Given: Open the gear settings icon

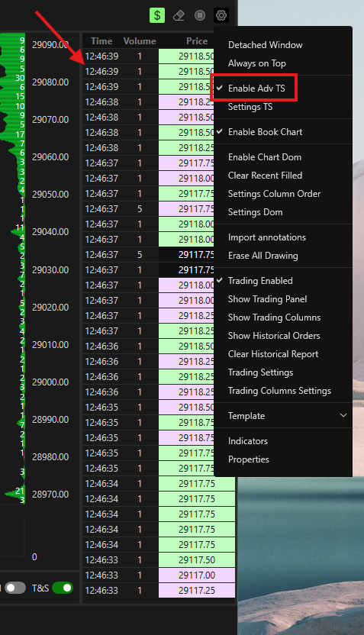Looking at the screenshot, I should pyautogui.click(x=221, y=15).
